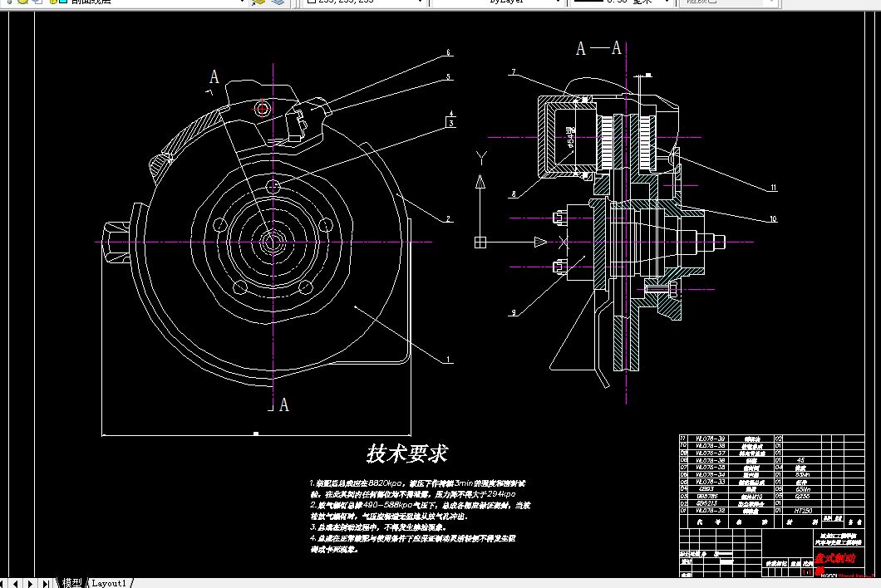Click the Layer Previous icon
The height and width of the screenshot is (588, 881).
tap(278, 3)
